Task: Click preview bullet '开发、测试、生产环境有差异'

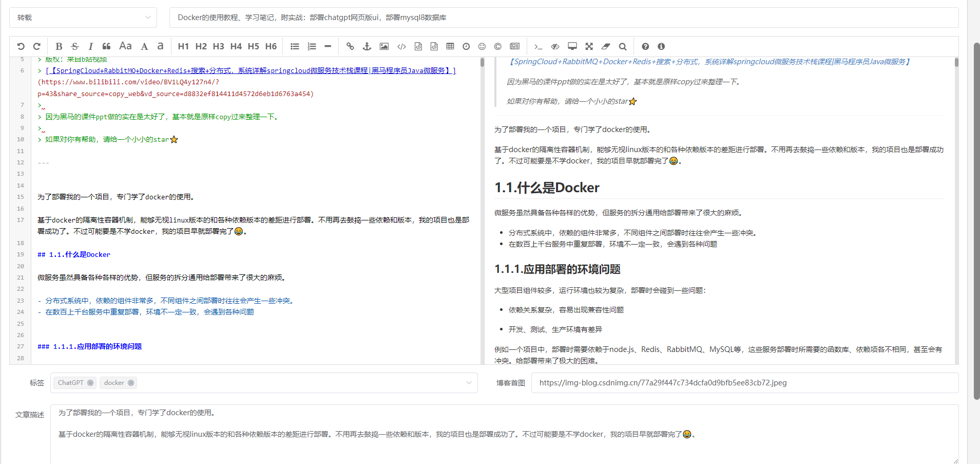Action: tap(555, 329)
